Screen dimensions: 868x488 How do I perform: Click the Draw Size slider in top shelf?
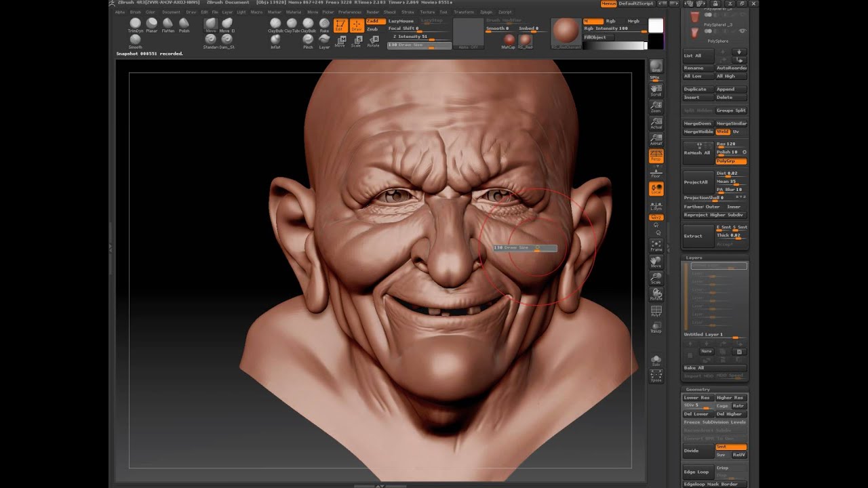418,45
